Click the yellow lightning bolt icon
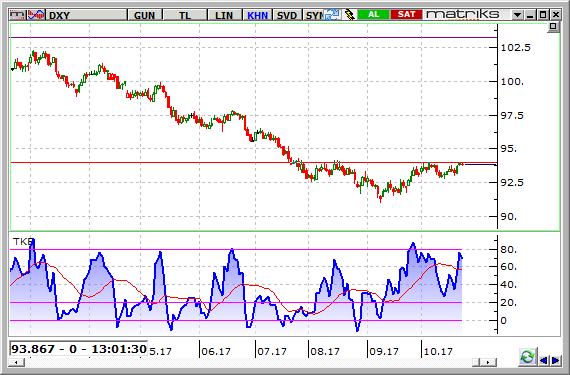This screenshot has height=375, width=570. pyautogui.click(x=349, y=15)
